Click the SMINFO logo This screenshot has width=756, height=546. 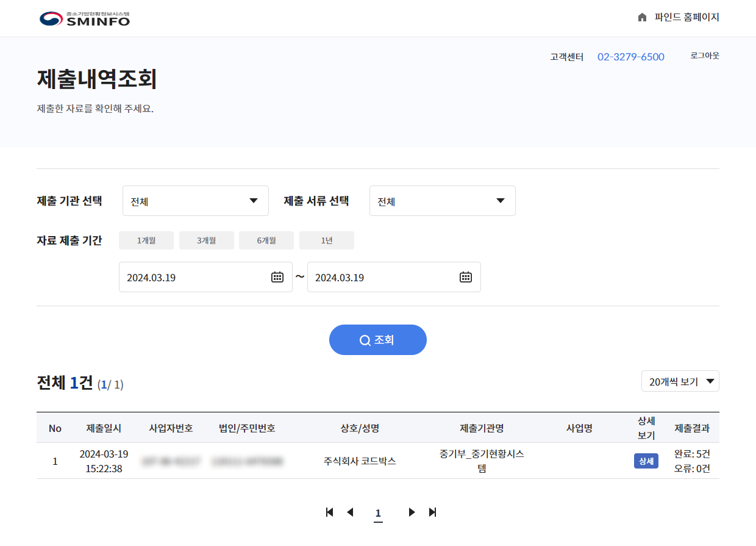85,18
